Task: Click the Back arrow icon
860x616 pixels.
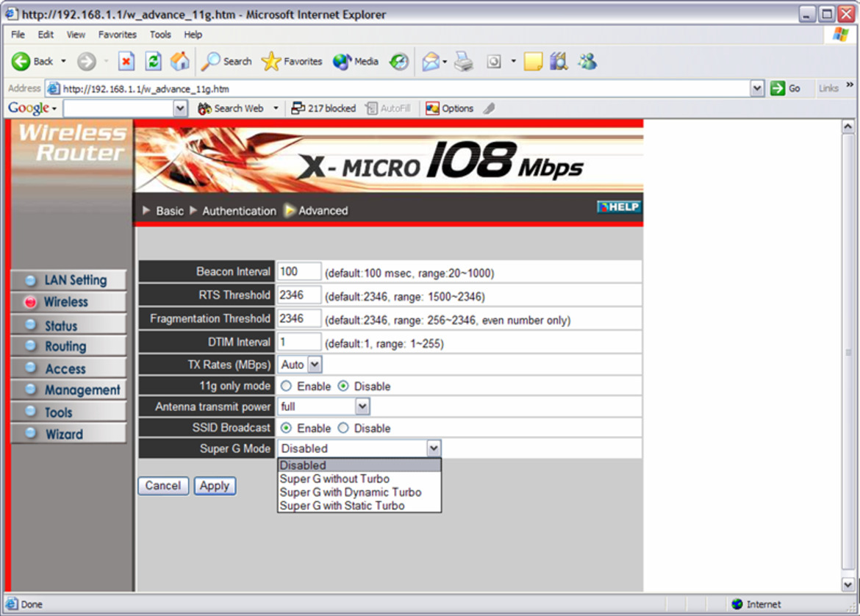Action: tap(21, 62)
